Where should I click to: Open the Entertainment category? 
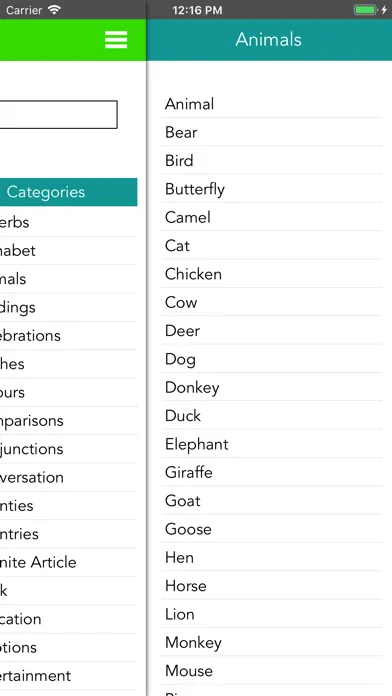[68, 676]
